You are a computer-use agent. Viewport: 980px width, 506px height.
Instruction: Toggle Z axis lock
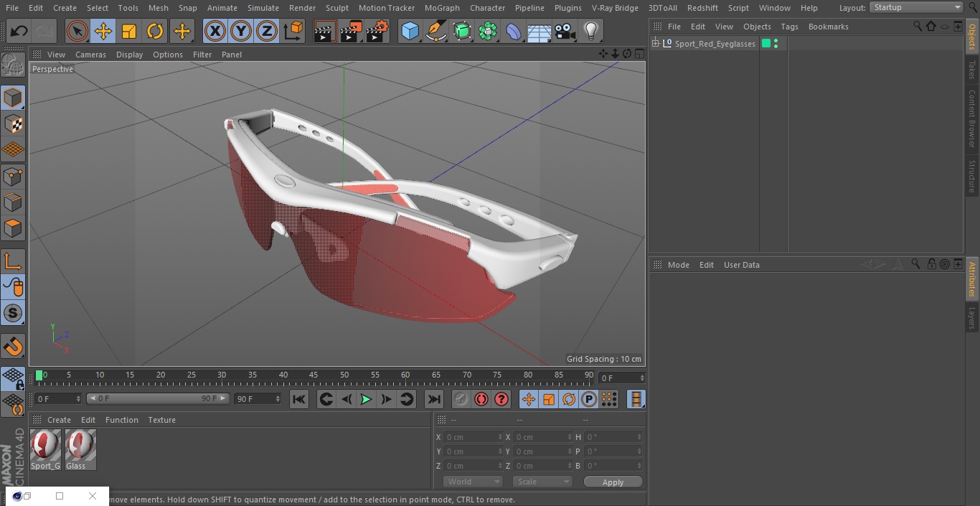[x=267, y=32]
